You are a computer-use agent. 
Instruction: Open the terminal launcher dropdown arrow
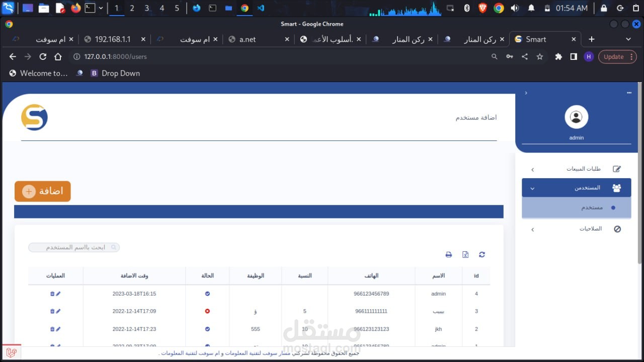point(101,8)
